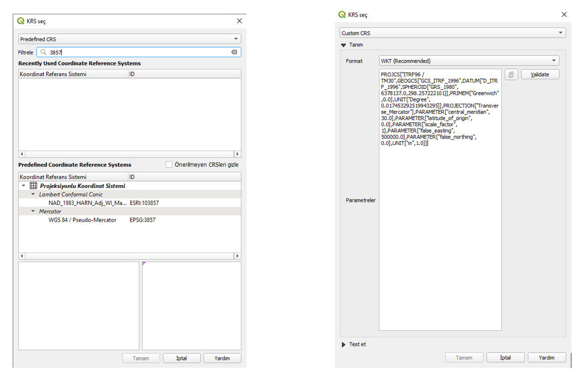Open the Custom CRS dropdown
Image resolution: width=588 pixels, height=376 pixels.
[453, 33]
